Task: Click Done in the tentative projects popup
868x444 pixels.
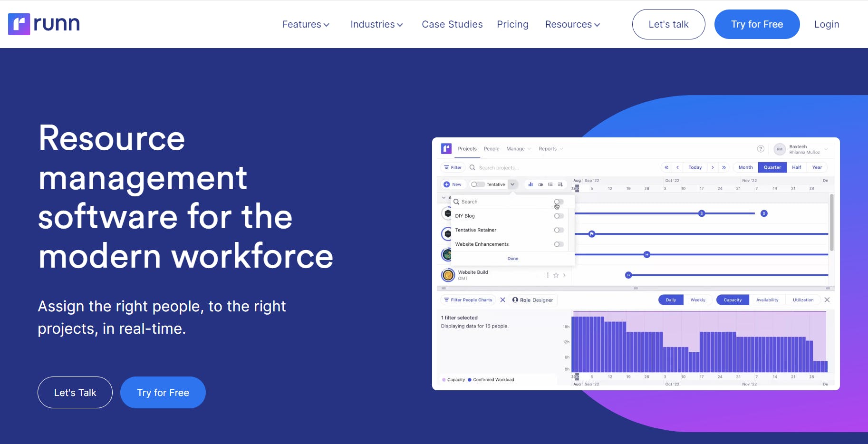Action: [x=513, y=259]
